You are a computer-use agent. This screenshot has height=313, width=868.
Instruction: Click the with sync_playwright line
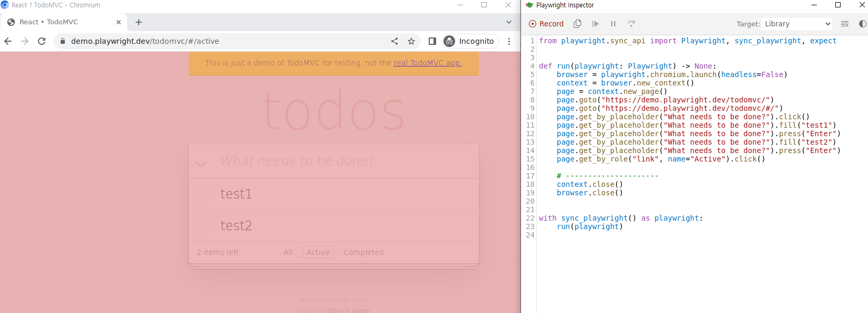tap(621, 218)
